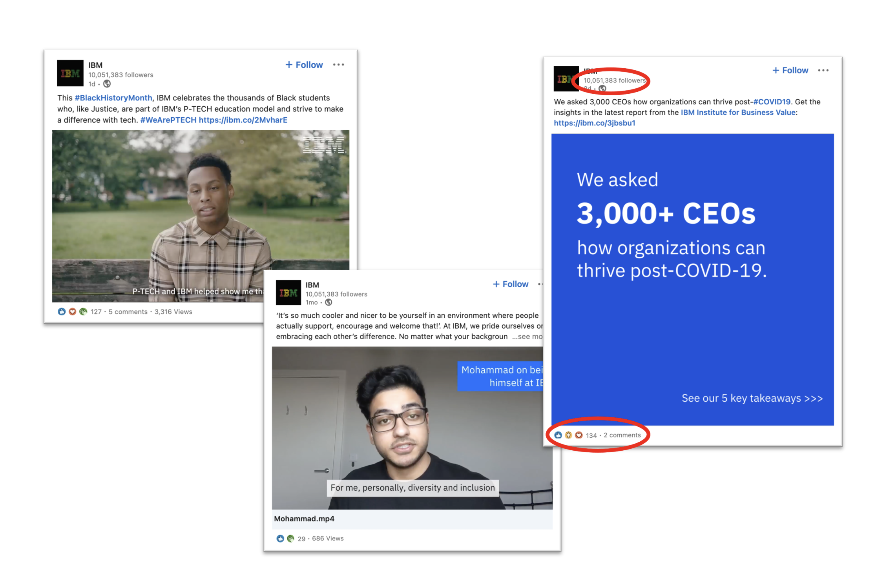Click like reaction icon on 134-reaction post
This screenshot has width=876, height=588.
click(x=558, y=435)
